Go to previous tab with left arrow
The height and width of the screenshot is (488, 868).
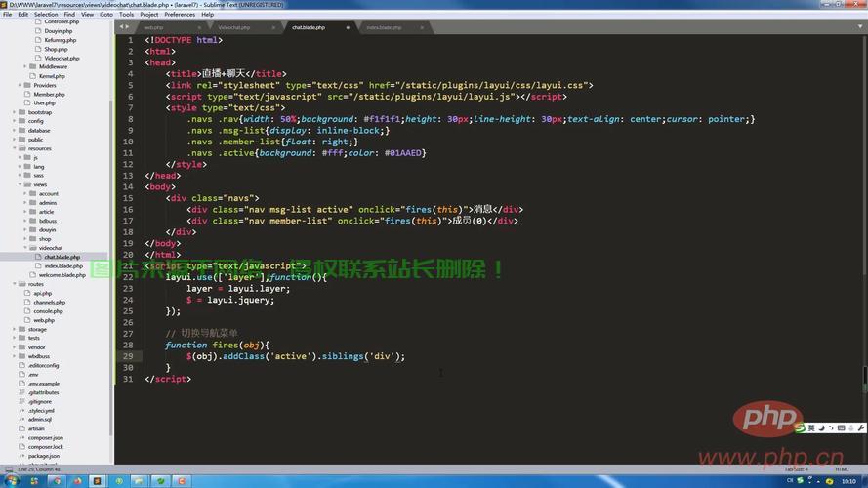click(121, 26)
